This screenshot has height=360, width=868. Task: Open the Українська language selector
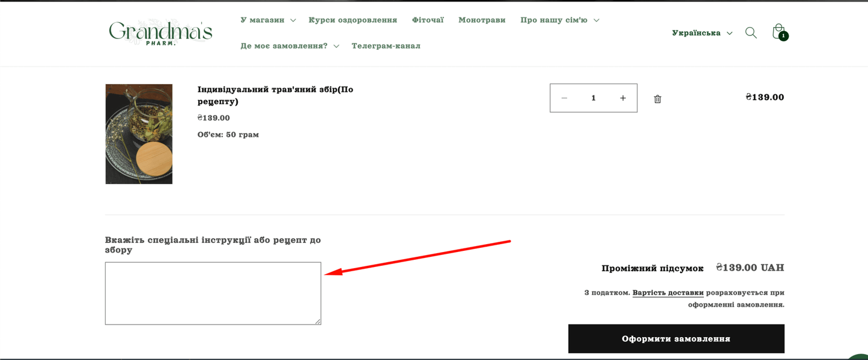click(702, 33)
